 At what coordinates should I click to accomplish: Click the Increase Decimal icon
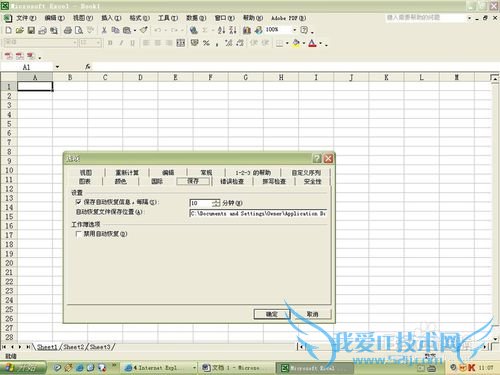pos(228,43)
